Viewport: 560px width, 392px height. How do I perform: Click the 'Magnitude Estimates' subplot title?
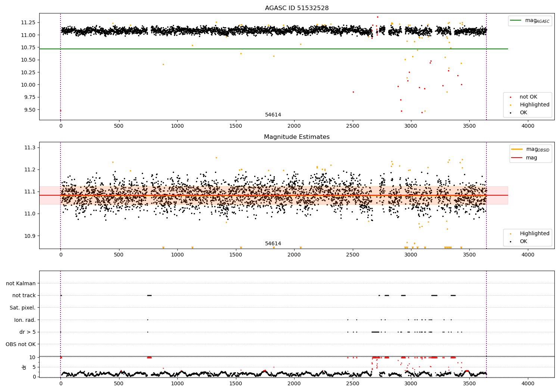coord(297,137)
